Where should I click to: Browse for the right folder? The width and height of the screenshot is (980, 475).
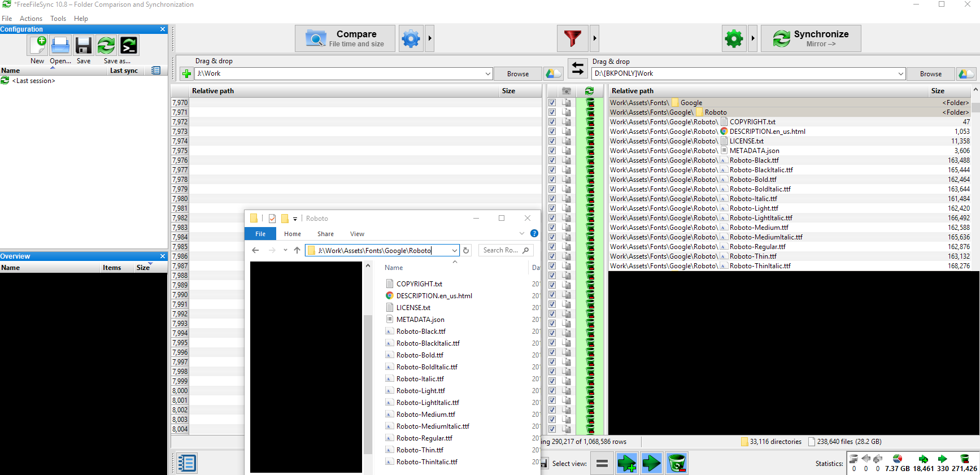pyautogui.click(x=931, y=73)
